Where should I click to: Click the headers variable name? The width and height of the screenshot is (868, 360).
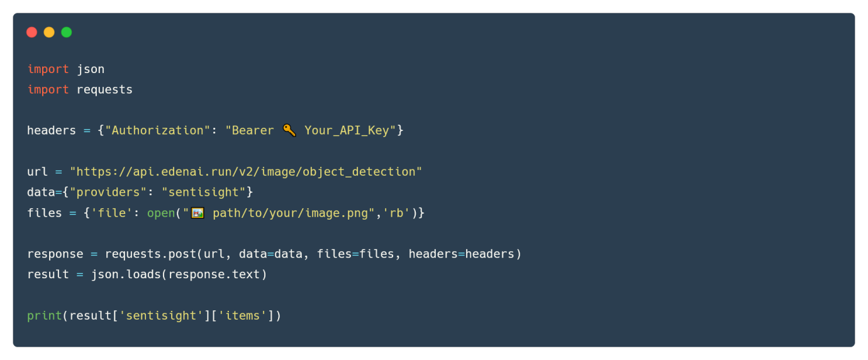point(52,130)
